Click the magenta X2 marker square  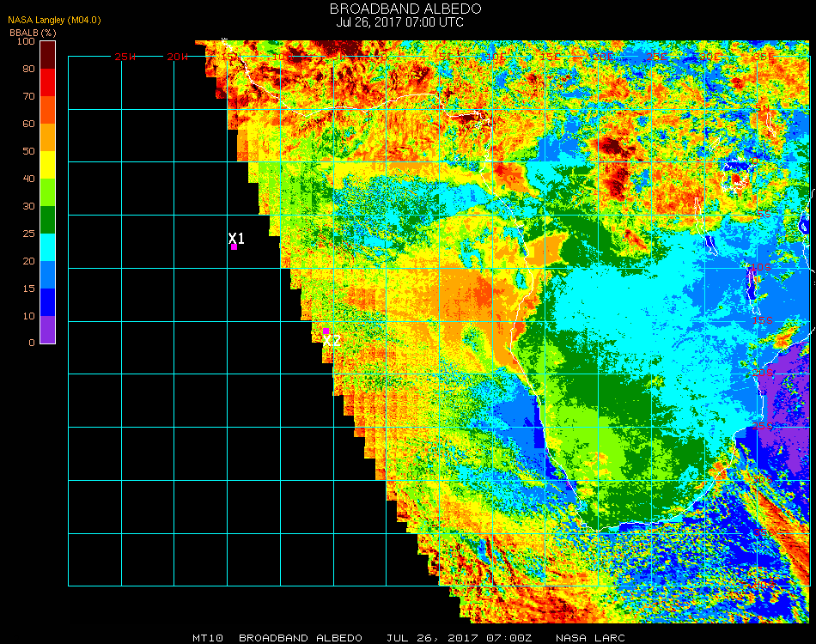pos(326,331)
